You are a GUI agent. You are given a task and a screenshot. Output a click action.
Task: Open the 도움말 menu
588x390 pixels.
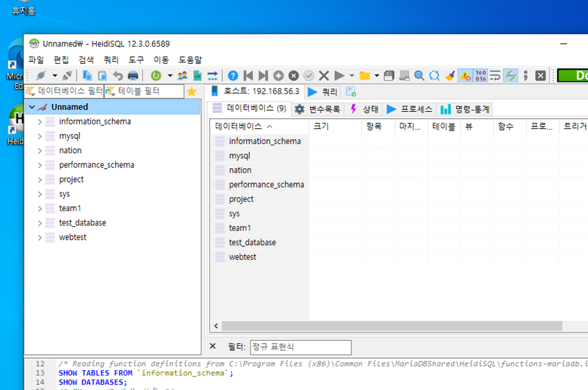pos(190,60)
